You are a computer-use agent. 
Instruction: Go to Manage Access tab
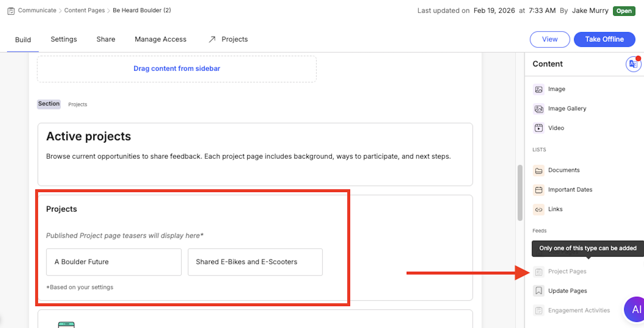click(x=161, y=39)
